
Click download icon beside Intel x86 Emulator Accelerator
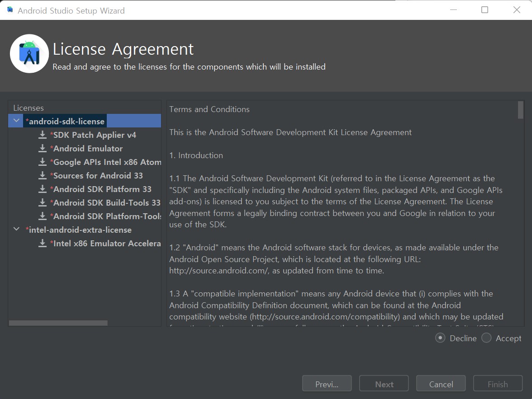tap(43, 244)
